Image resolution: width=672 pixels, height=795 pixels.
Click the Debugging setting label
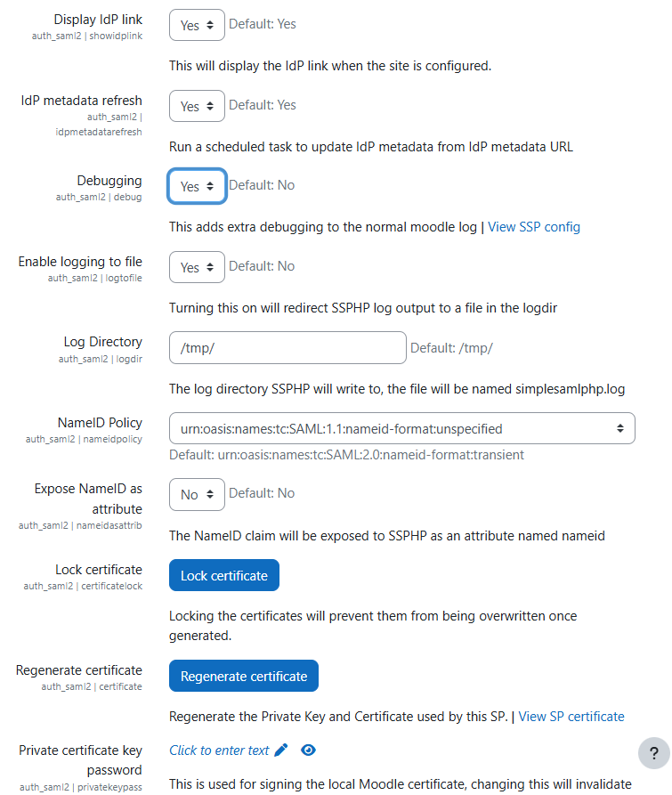(x=109, y=181)
